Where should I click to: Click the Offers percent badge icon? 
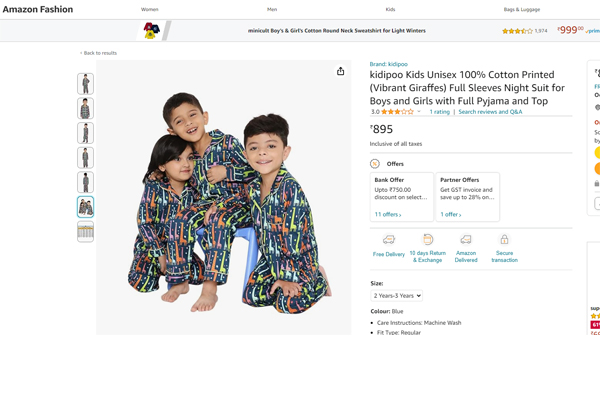click(x=375, y=164)
